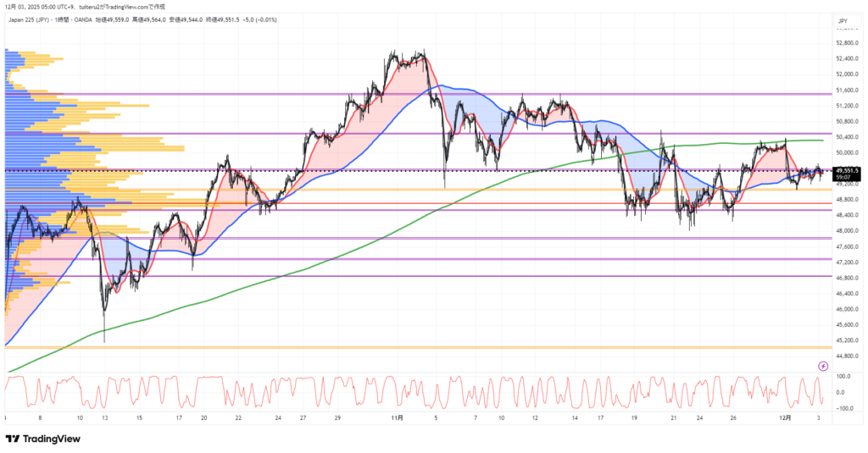Click the TradingView logo icon
This screenshot has width=868, height=453.
[x=12, y=439]
